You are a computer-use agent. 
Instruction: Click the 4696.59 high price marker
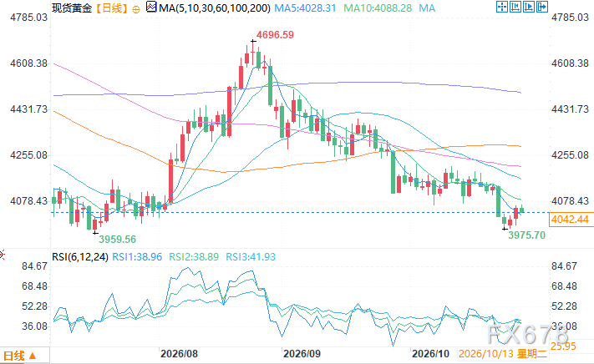275,35
